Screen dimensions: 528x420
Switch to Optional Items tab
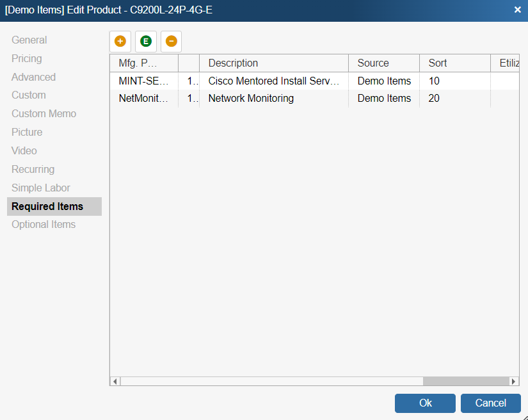pyautogui.click(x=44, y=225)
